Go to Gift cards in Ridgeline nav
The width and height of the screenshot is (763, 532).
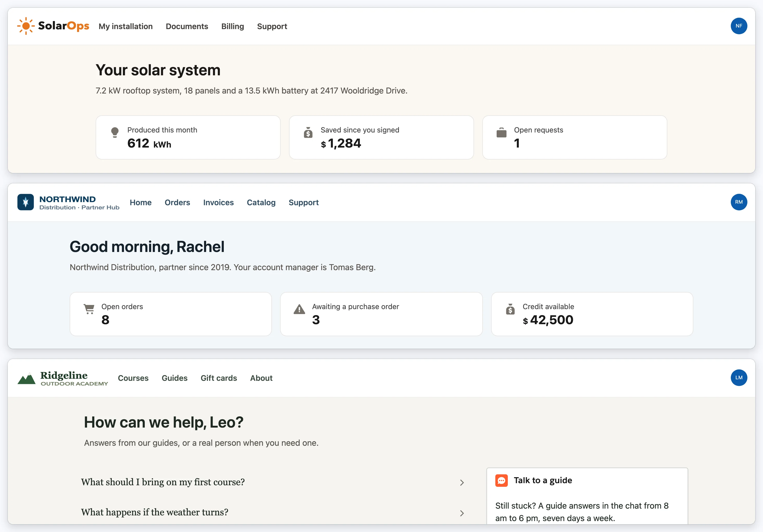tap(219, 378)
